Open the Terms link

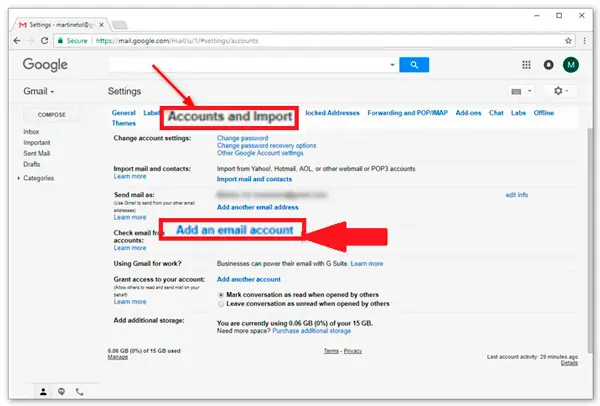(331, 351)
